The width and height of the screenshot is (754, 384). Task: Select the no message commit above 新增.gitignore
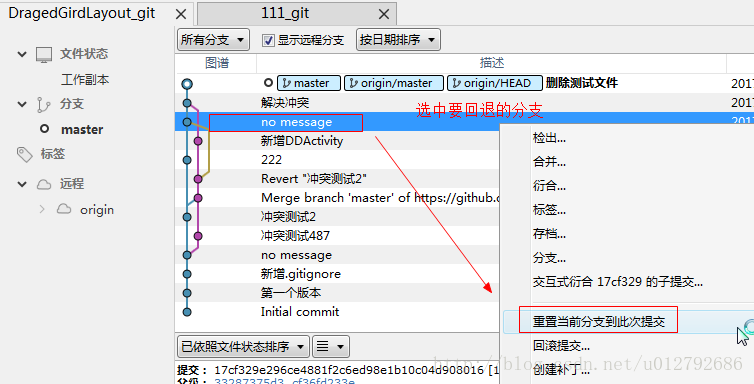click(x=296, y=255)
